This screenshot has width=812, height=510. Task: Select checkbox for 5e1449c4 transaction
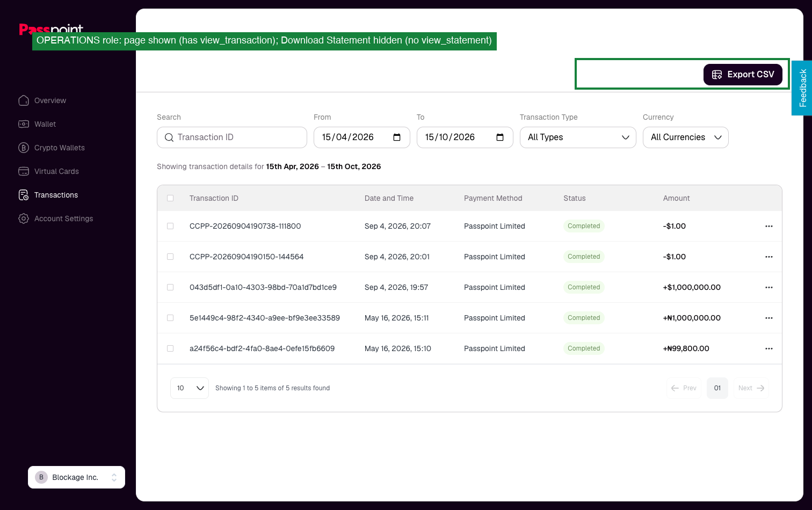click(x=170, y=318)
